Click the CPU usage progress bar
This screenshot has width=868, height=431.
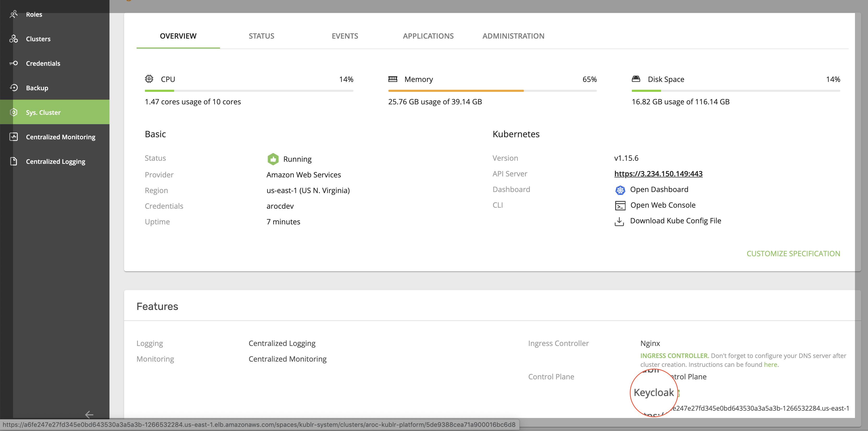[x=249, y=91]
